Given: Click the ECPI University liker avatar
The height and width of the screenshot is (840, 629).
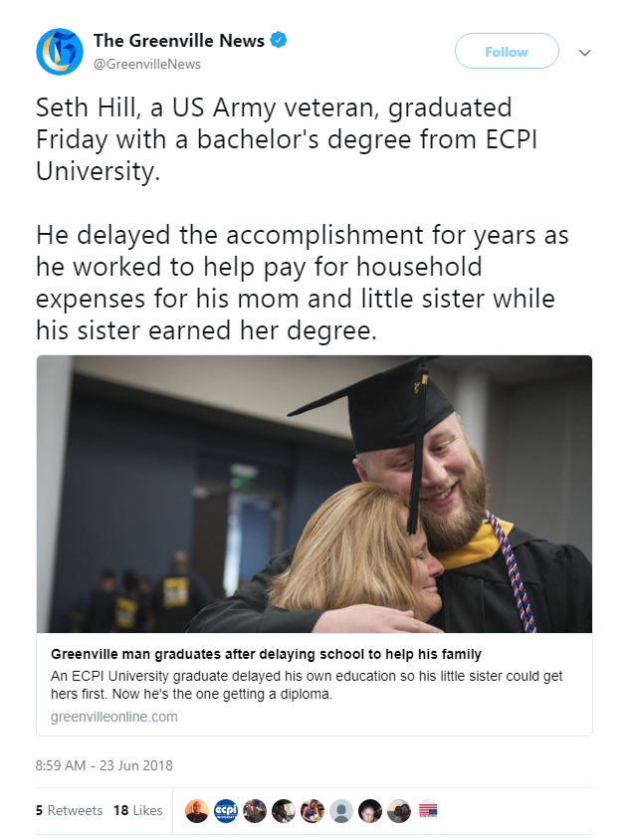Looking at the screenshot, I should pos(226,811).
